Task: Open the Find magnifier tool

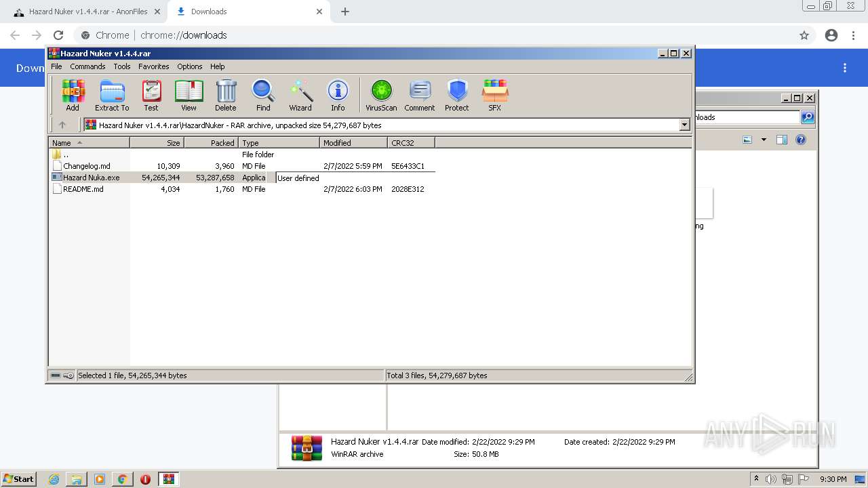Action: click(x=263, y=95)
